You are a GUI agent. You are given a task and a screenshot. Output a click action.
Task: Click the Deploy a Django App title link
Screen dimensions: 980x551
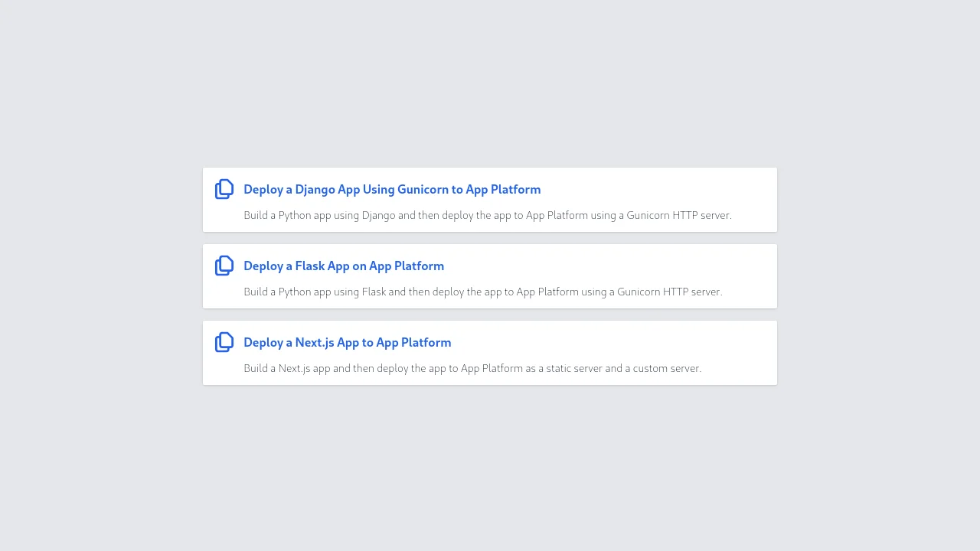pyautogui.click(x=392, y=189)
